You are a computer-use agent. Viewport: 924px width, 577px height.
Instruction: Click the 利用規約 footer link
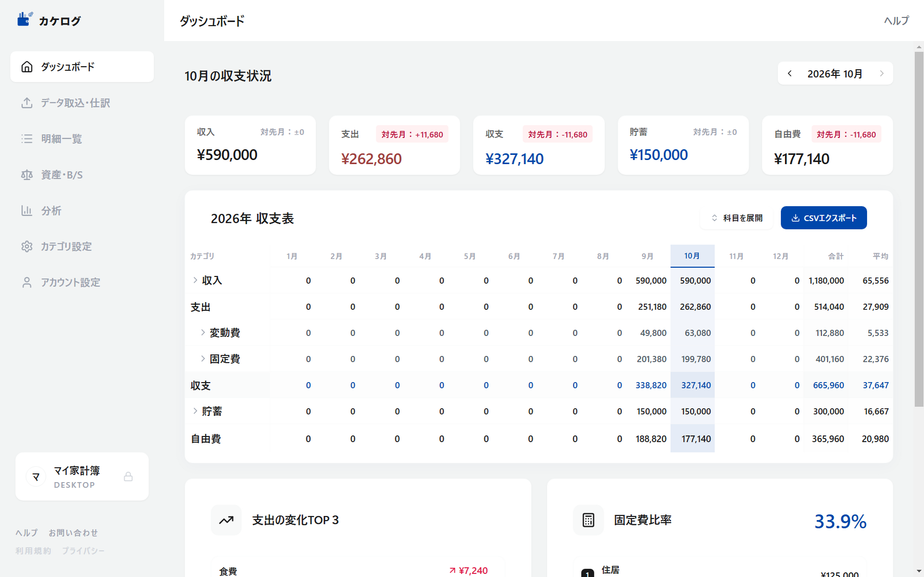(33, 551)
